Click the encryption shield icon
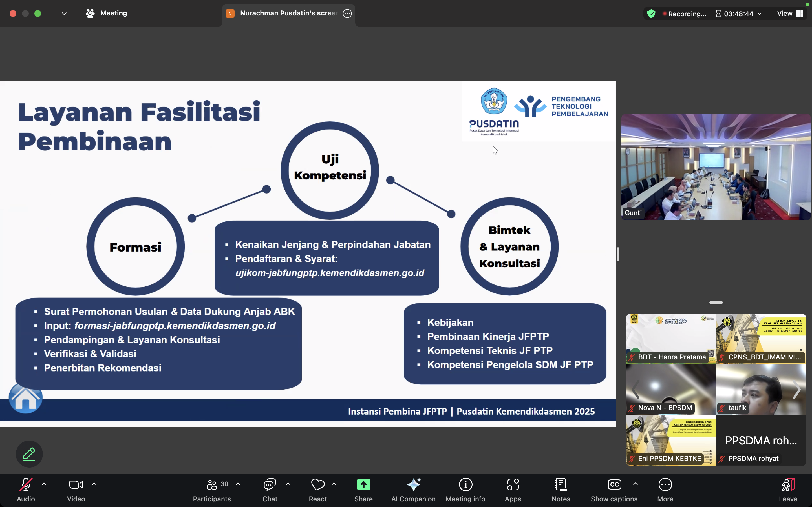 pyautogui.click(x=651, y=14)
